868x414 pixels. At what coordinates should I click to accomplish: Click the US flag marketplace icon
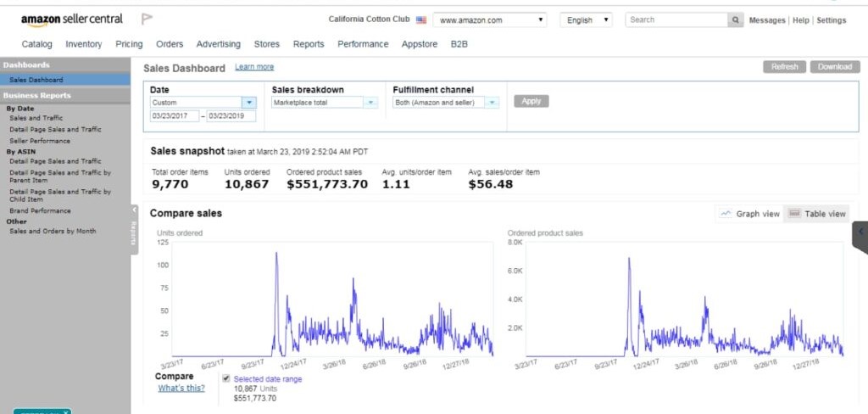tap(421, 20)
